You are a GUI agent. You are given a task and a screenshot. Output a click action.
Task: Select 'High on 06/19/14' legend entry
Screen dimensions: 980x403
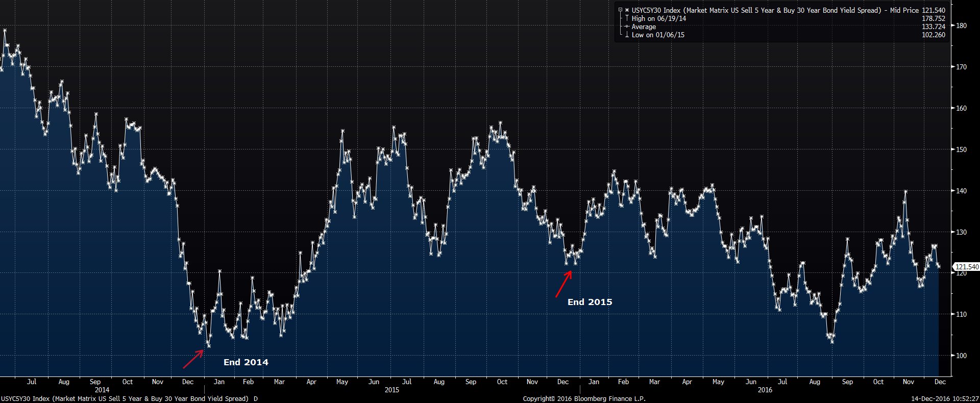pyautogui.click(x=659, y=18)
